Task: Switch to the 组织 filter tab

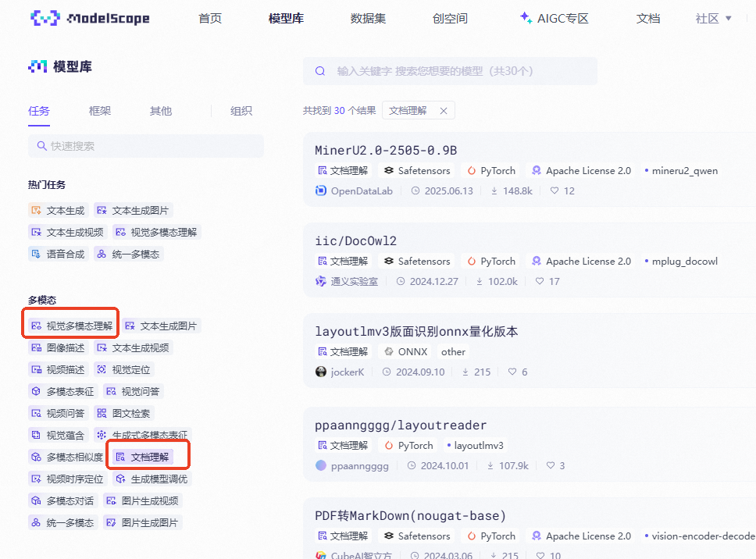Action: click(241, 111)
